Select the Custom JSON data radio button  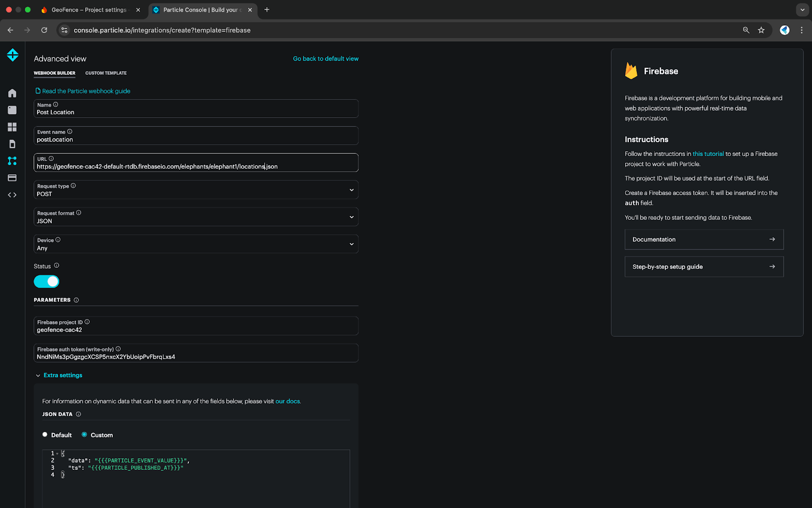tap(84, 435)
